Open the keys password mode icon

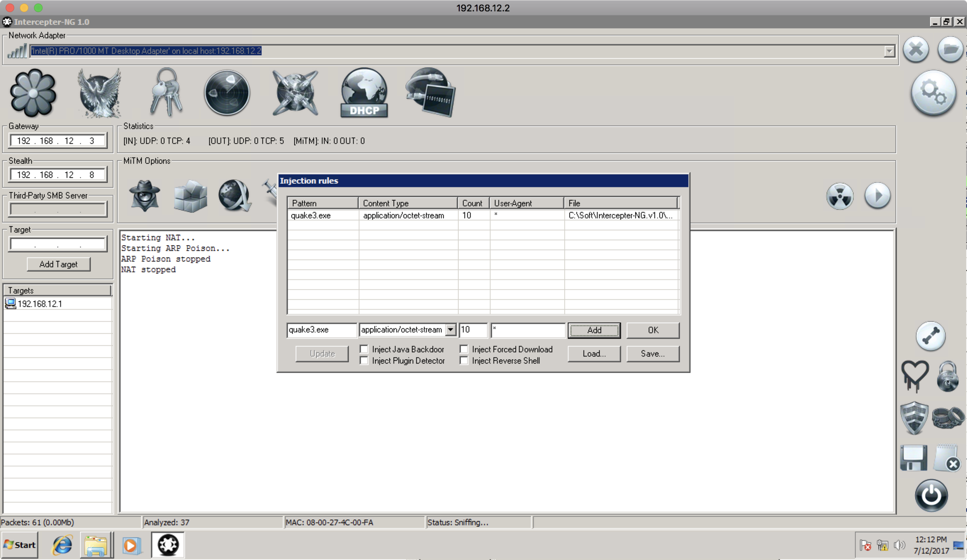[x=166, y=93]
